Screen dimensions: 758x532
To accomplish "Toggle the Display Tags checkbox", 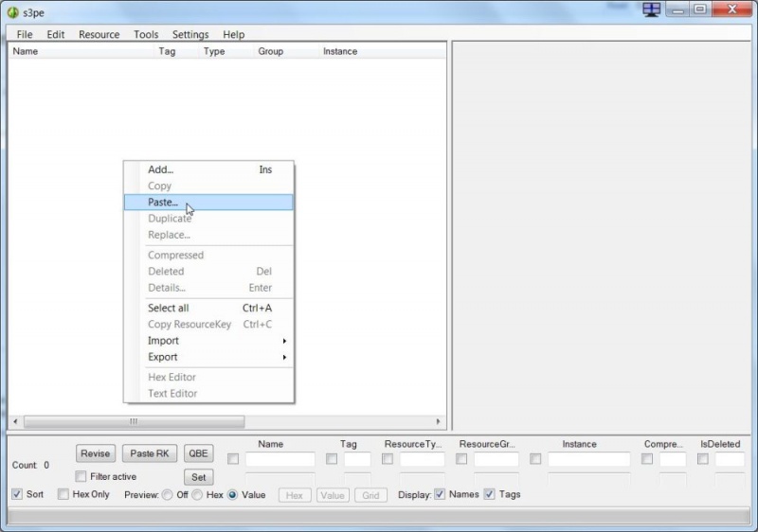I will coord(489,494).
